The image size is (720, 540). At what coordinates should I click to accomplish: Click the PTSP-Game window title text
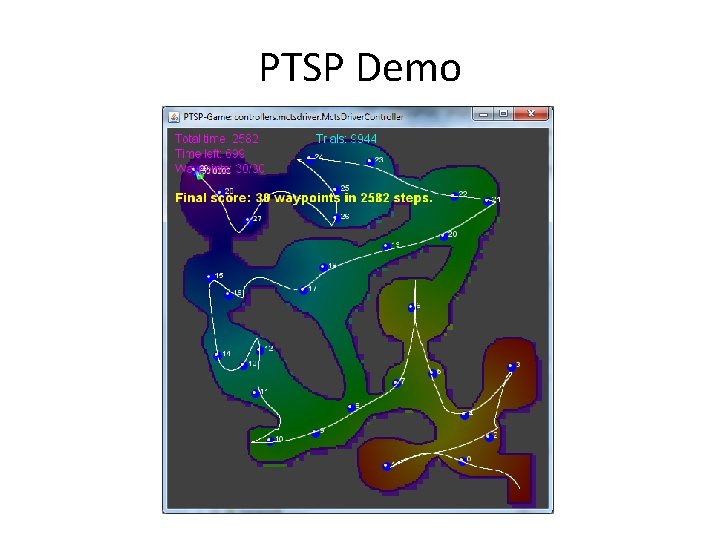point(293,117)
